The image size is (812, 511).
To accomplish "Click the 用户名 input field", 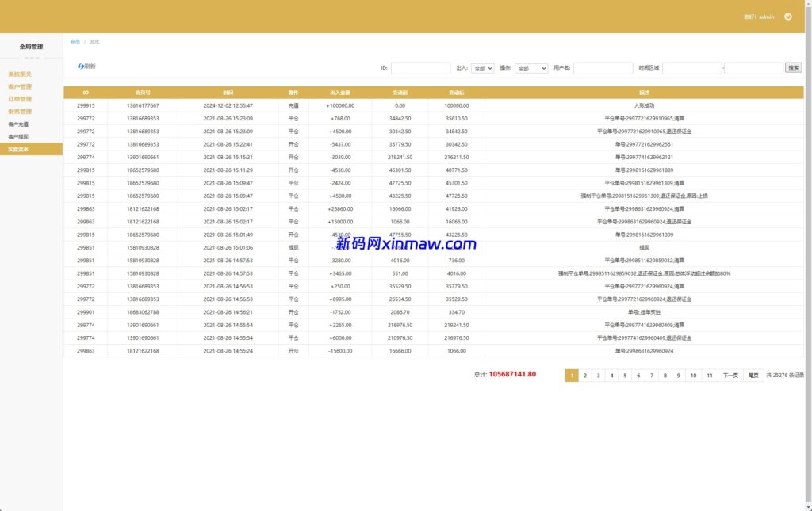I will (603, 69).
